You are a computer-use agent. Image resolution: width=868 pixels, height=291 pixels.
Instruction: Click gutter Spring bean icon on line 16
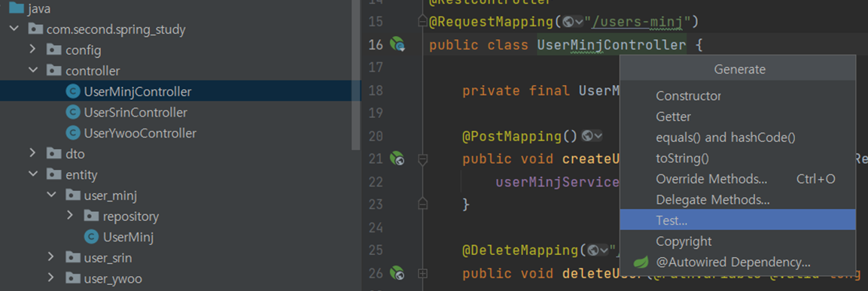tap(397, 45)
